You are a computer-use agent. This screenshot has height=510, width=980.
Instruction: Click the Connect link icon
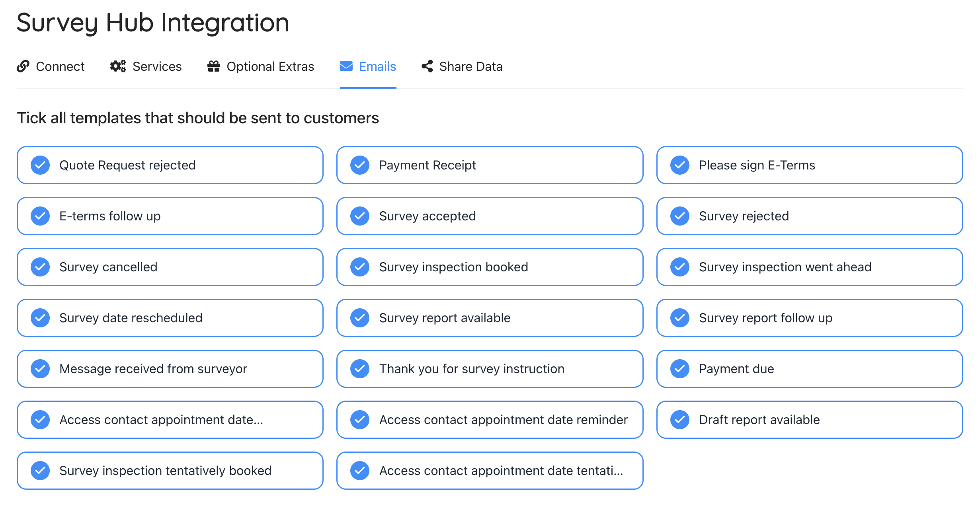(x=23, y=66)
